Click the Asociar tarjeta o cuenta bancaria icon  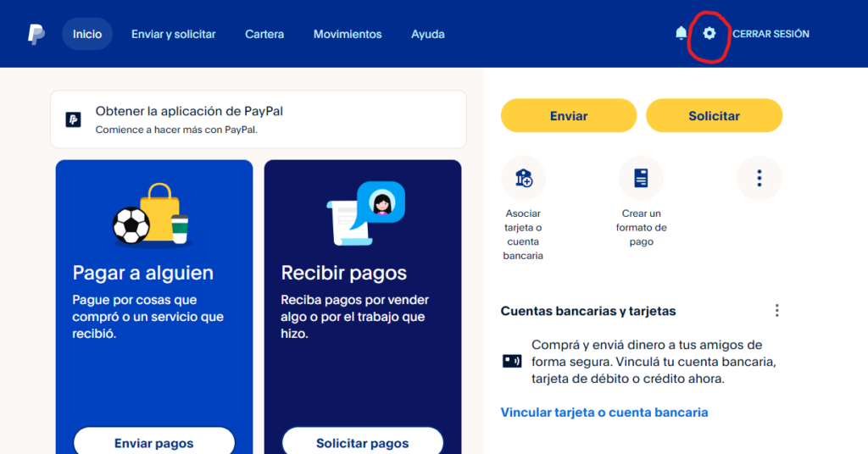pyautogui.click(x=523, y=178)
